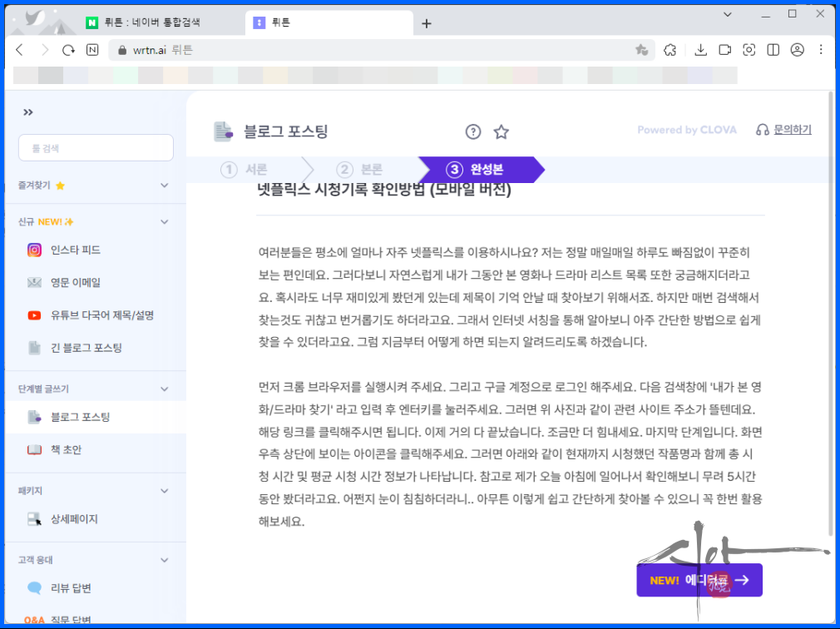The width and height of the screenshot is (840, 629).
Task: Click the lock icon in address bar
Action: (x=122, y=50)
